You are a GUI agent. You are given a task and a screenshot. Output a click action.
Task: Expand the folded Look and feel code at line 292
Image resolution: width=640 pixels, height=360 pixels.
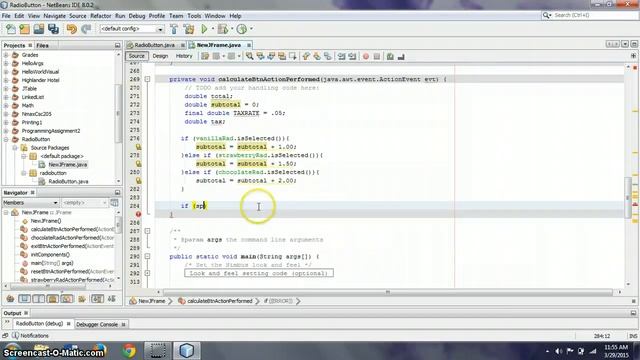click(147, 273)
